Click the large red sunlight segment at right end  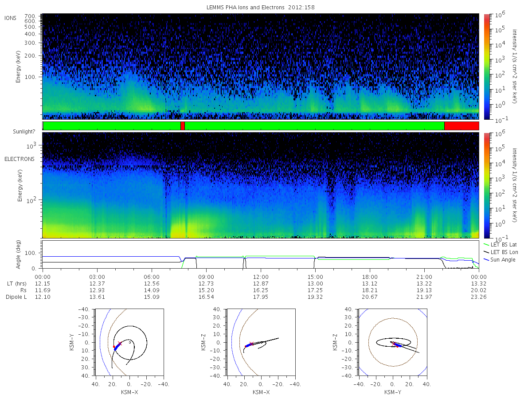pos(462,126)
